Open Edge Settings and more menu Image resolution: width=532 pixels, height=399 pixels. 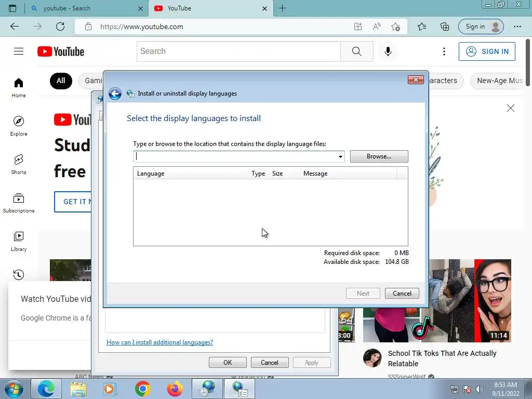[x=517, y=26]
